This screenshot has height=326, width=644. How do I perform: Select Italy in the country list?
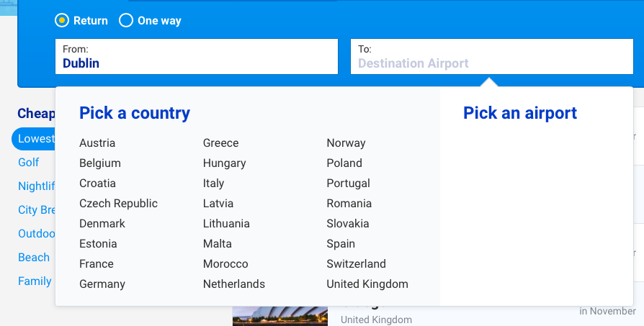(x=213, y=184)
